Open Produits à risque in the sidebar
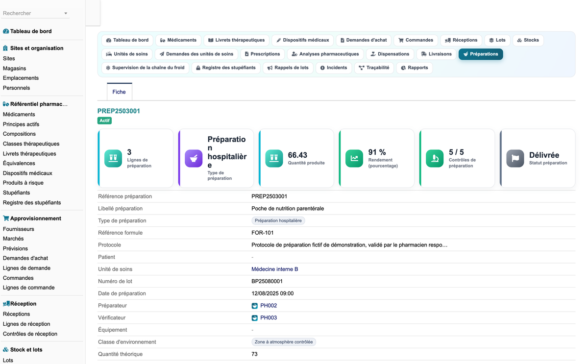The image size is (588, 364). pos(23,183)
